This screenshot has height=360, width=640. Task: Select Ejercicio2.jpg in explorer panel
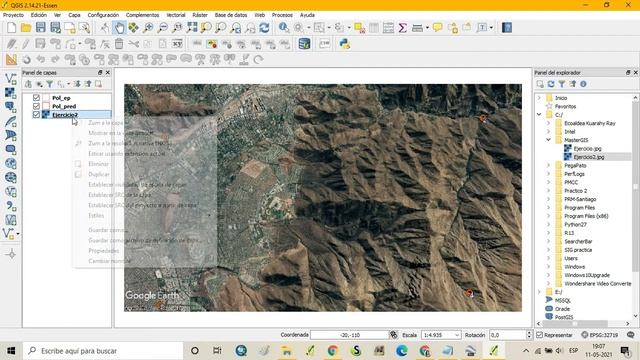pyautogui.click(x=589, y=157)
